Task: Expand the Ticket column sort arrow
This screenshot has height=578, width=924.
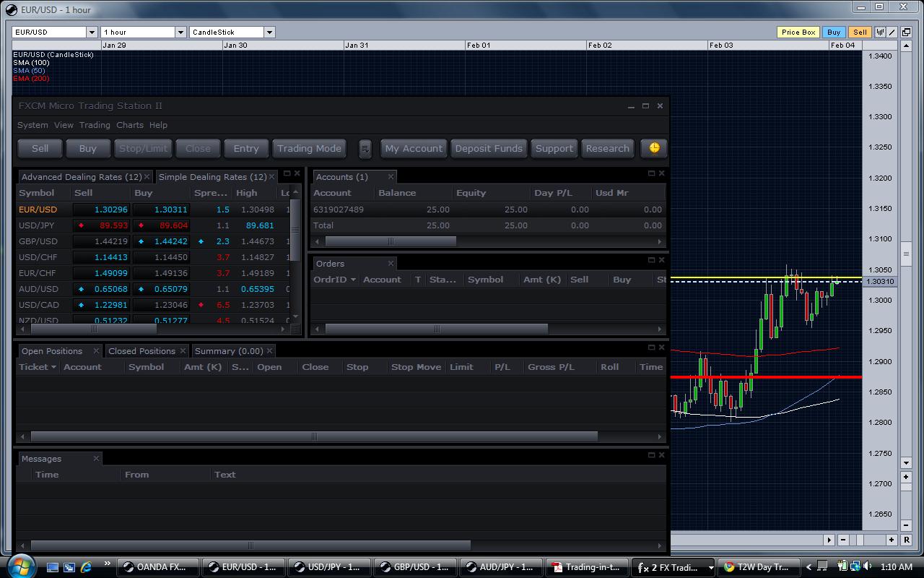Action: (x=53, y=367)
